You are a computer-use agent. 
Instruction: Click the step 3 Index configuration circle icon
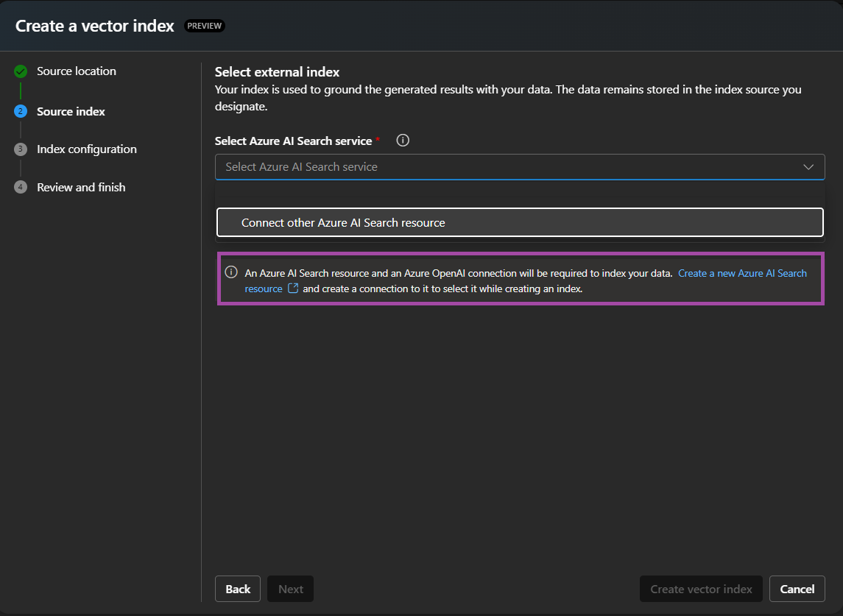[x=20, y=149]
